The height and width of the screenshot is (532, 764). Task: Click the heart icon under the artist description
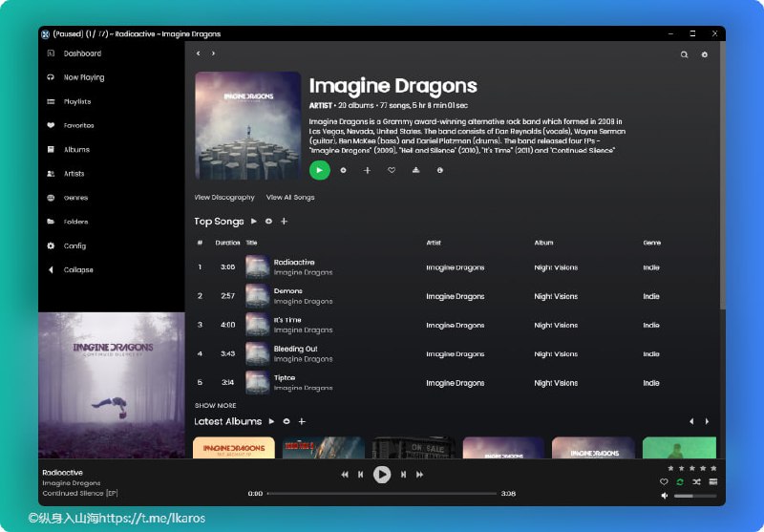point(391,170)
